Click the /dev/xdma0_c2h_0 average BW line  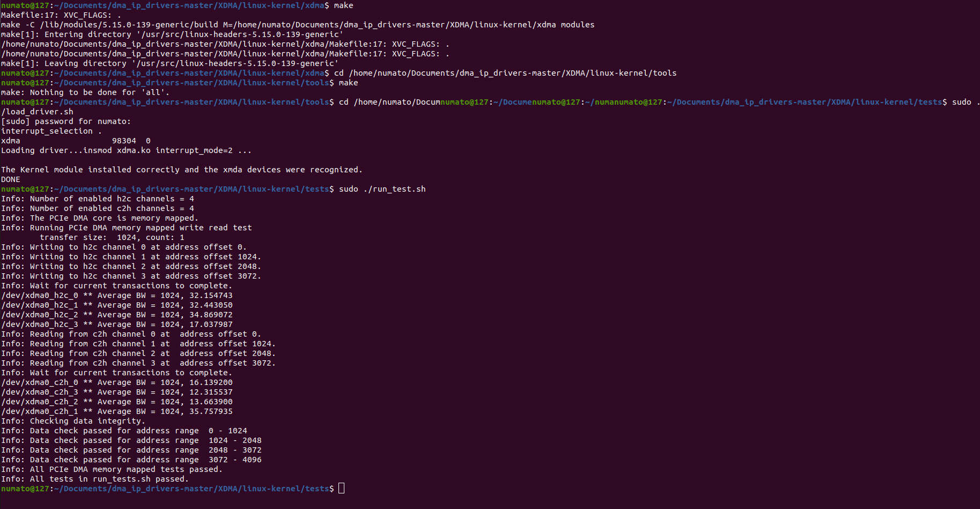pyautogui.click(x=117, y=382)
